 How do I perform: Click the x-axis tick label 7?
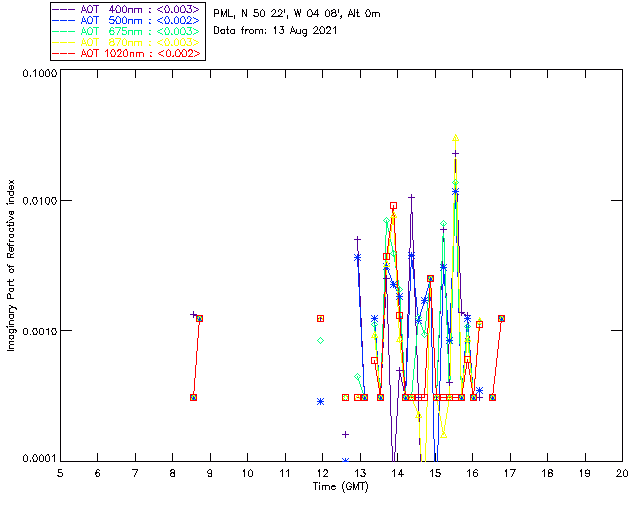point(135,473)
